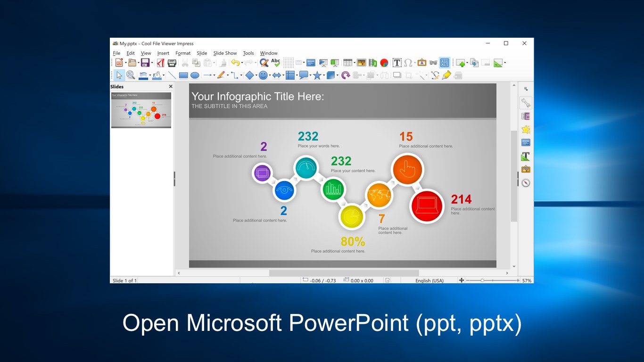Export directly as PDF
This screenshot has width=644, height=362.
coord(160,62)
